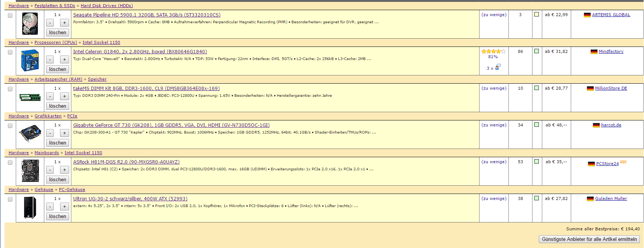Delete ASRock H81M-DGS with löschen

pos(57,180)
